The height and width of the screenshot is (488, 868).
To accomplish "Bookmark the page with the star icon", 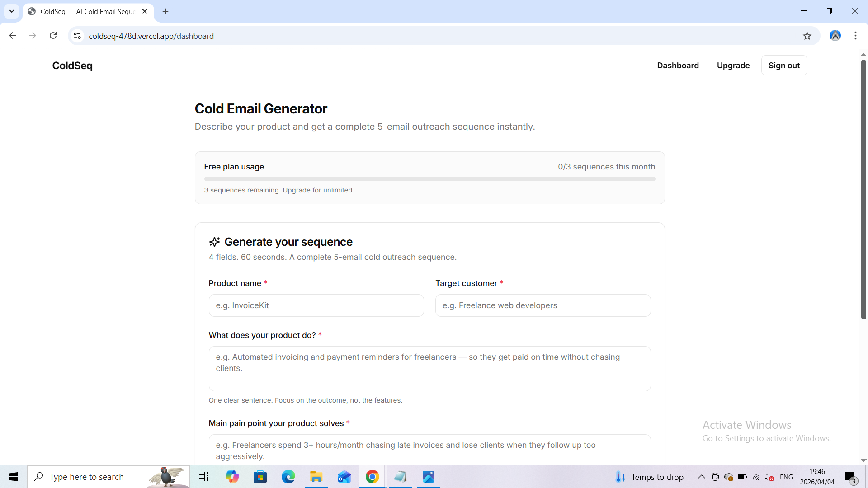I will tap(807, 36).
